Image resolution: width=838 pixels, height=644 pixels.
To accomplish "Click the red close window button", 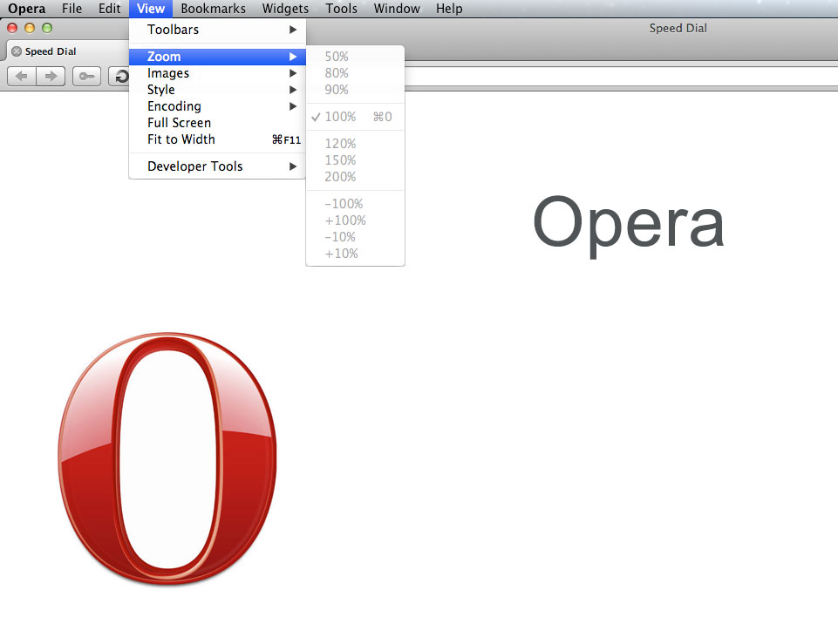I will coord(12,28).
